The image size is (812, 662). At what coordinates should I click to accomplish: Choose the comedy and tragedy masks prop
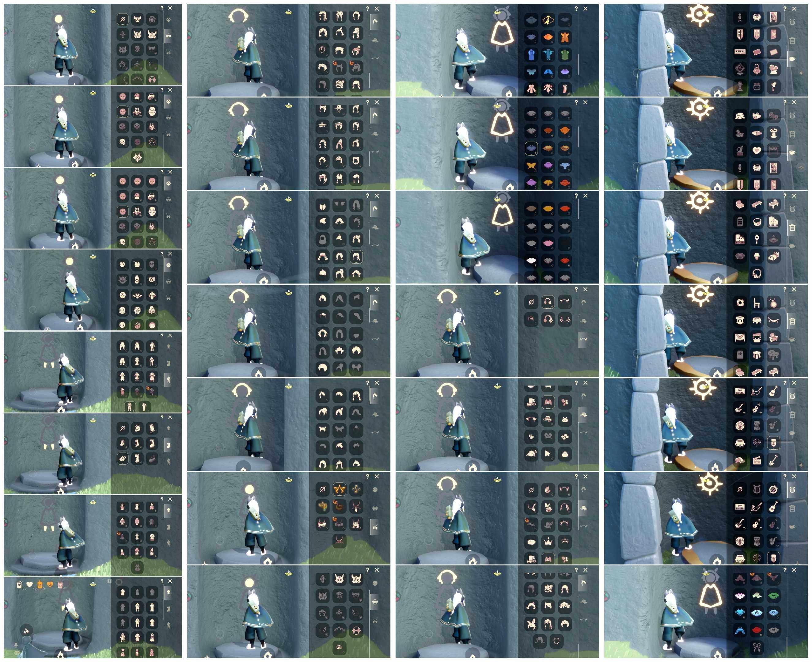point(773,116)
